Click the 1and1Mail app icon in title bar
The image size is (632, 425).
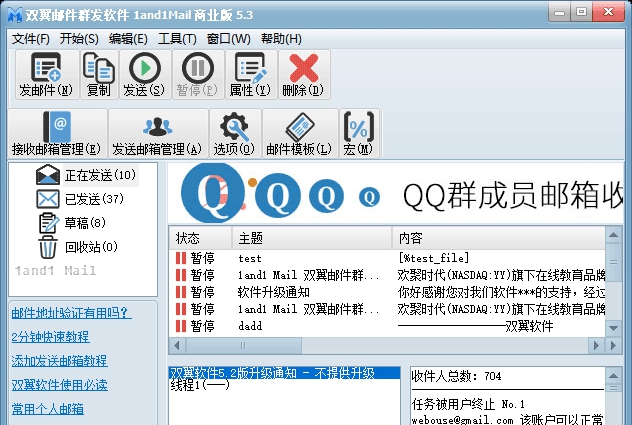click(x=15, y=15)
